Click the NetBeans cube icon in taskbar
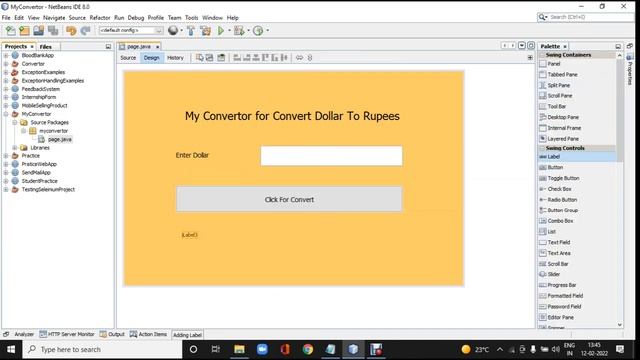The width and height of the screenshot is (640, 360). [x=353, y=349]
